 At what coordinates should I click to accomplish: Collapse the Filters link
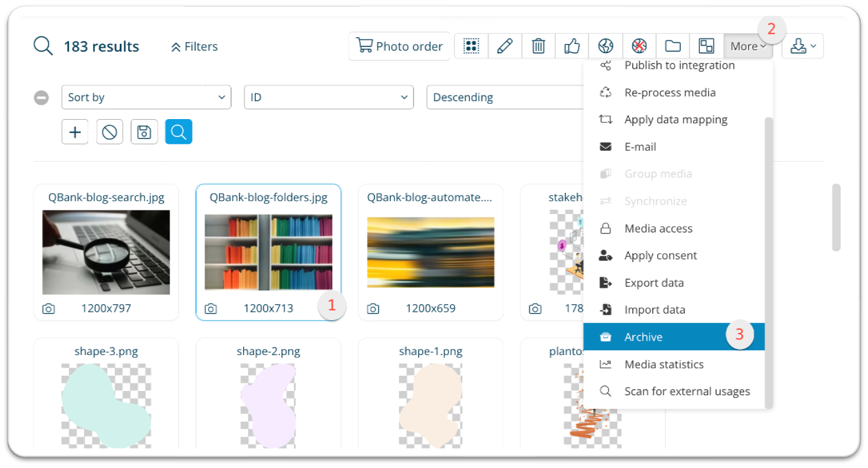(194, 47)
